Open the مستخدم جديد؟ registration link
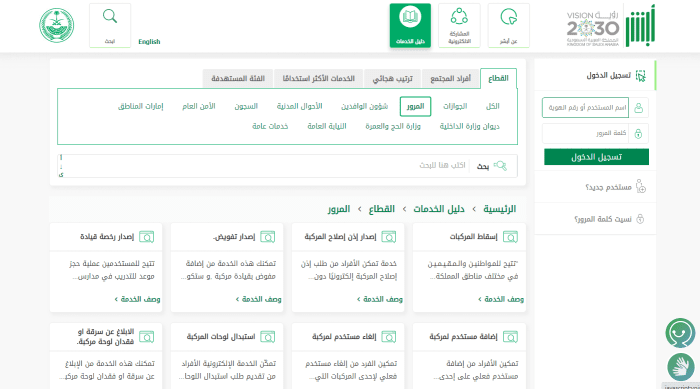The image size is (700, 389). click(608, 187)
